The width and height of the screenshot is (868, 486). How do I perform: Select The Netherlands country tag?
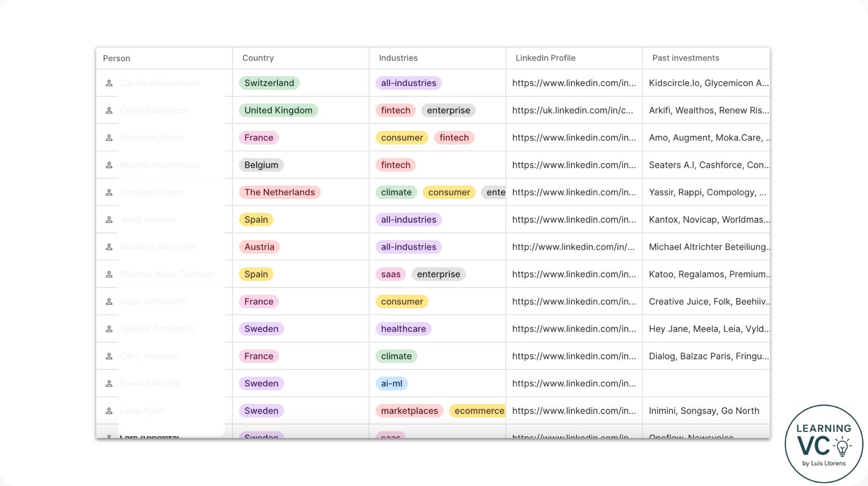(x=280, y=192)
